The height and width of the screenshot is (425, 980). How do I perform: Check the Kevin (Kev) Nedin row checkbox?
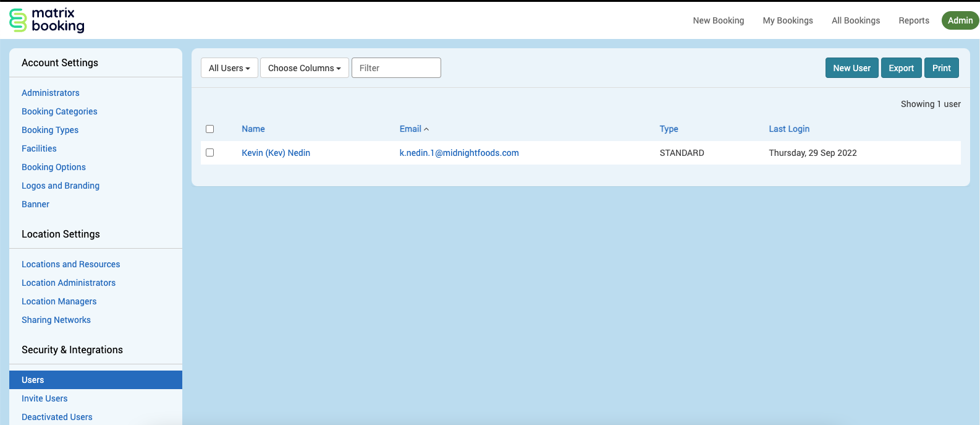[209, 153]
